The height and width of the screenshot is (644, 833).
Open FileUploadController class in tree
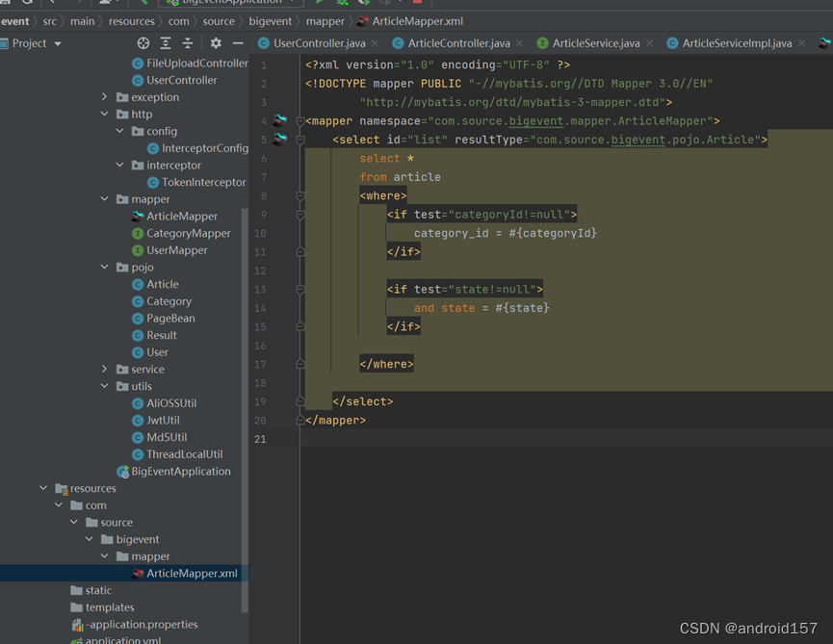tap(190, 64)
